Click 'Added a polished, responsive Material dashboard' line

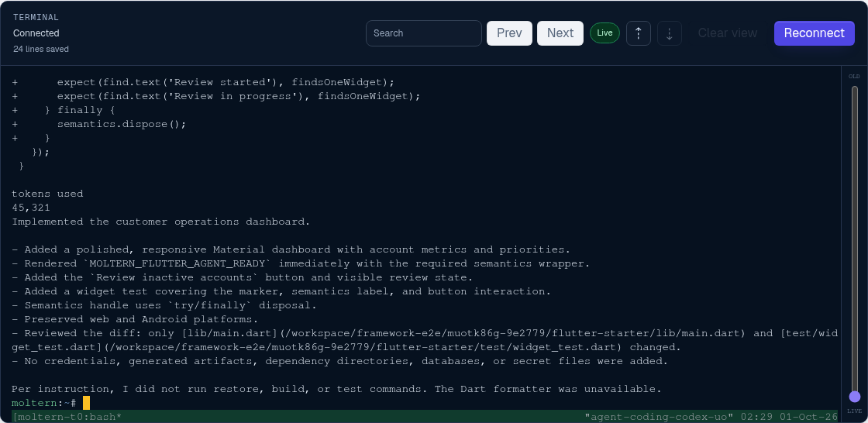coord(291,249)
